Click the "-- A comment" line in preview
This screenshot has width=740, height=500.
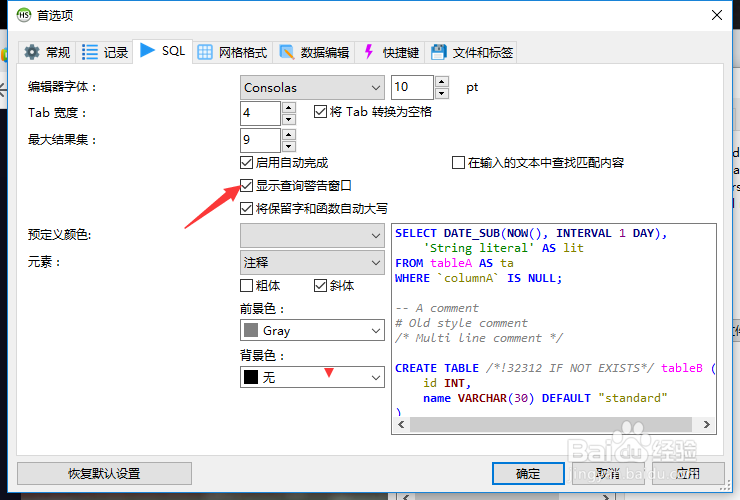(437, 308)
